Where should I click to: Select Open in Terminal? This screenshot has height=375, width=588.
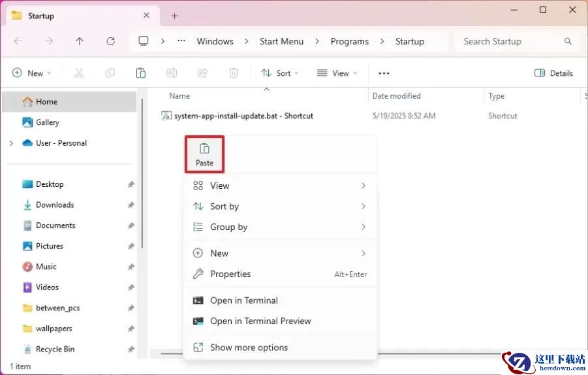pyautogui.click(x=280, y=301)
